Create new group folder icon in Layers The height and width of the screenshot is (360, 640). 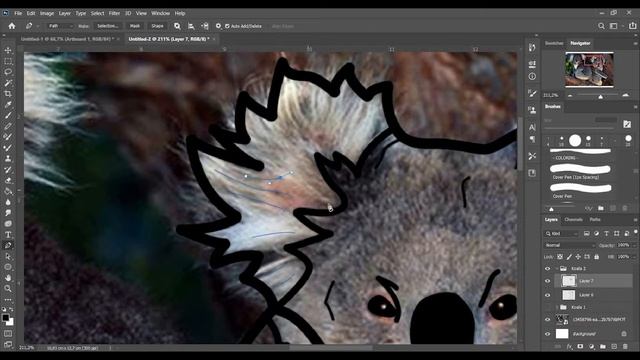pos(603,347)
